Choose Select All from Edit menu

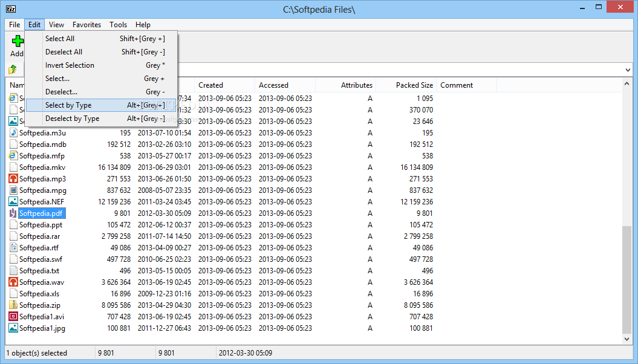click(101, 39)
